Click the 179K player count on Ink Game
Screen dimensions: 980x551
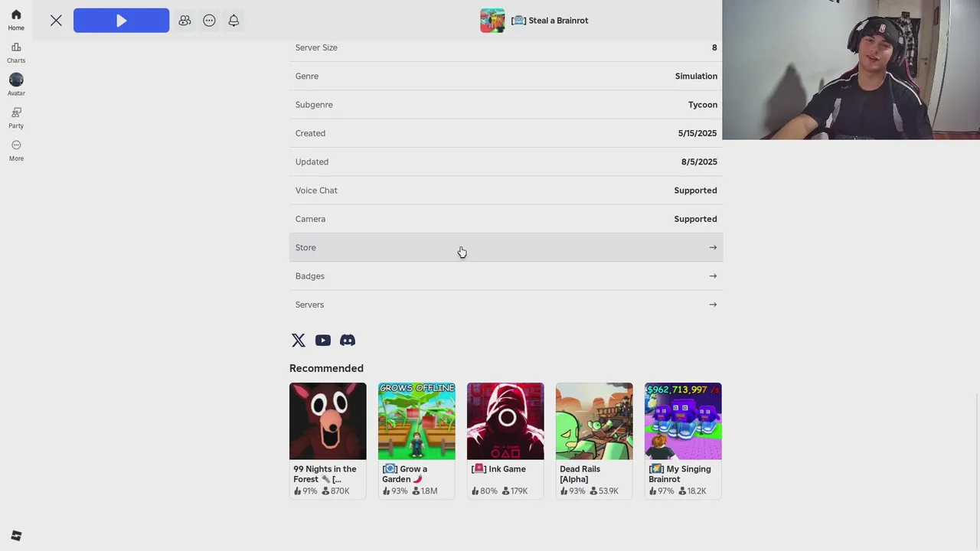pos(514,491)
